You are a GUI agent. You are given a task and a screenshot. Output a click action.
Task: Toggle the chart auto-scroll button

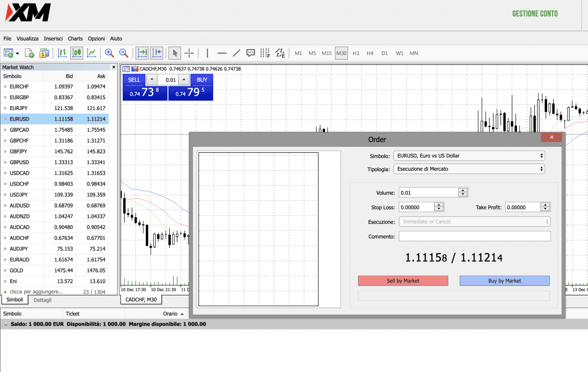[142, 53]
